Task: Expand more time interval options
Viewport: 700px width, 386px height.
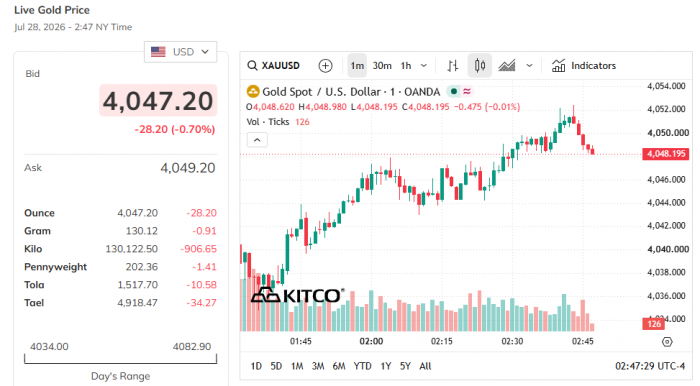Action: [424, 66]
